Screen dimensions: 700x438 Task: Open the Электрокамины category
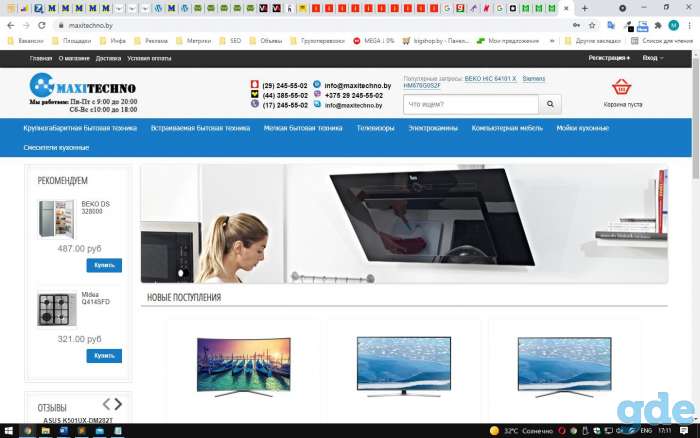pos(433,128)
